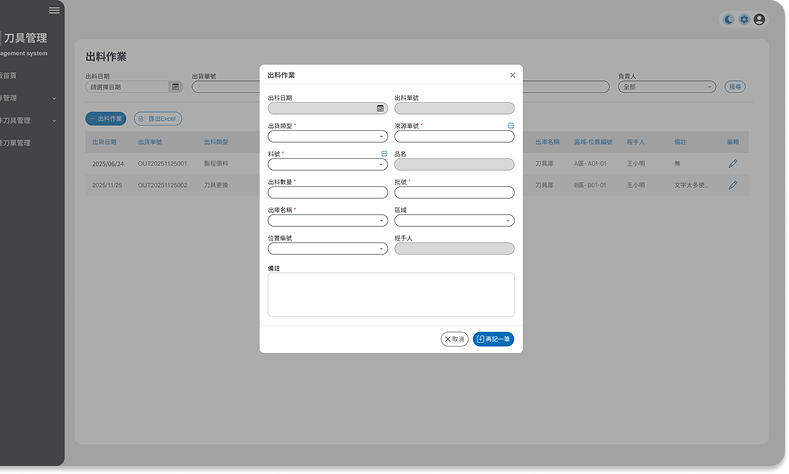789x474 pixels.
Task: Edit the OUT20251125002 row with pencil icon
Action: [x=732, y=185]
